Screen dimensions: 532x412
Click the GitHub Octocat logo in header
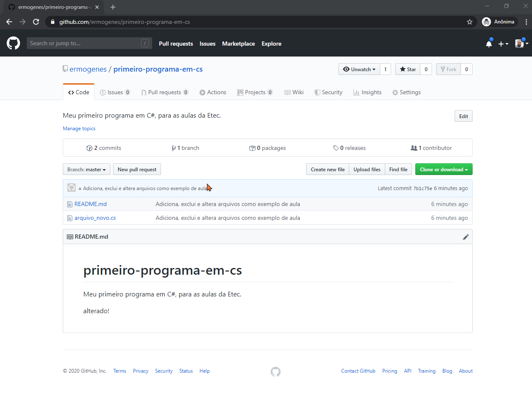point(13,43)
